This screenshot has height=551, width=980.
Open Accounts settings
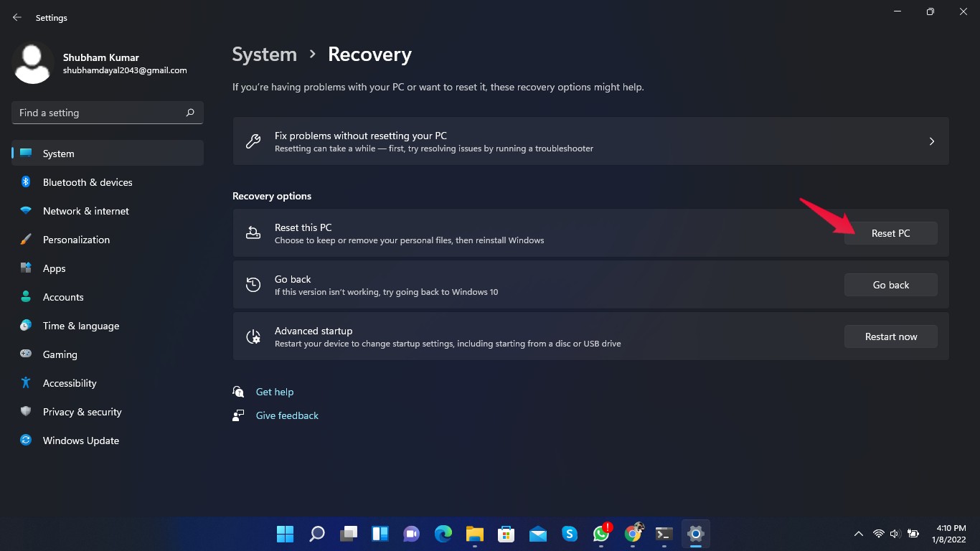click(x=63, y=297)
